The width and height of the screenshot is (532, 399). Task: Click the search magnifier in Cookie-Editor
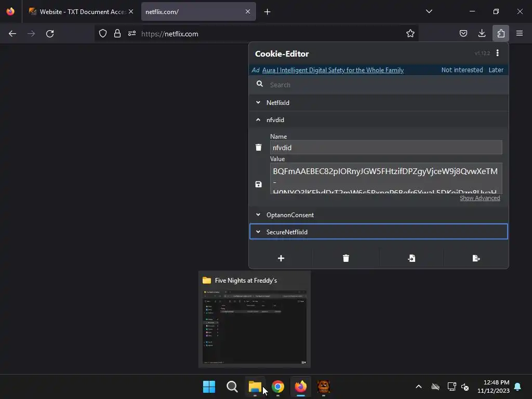tap(260, 84)
